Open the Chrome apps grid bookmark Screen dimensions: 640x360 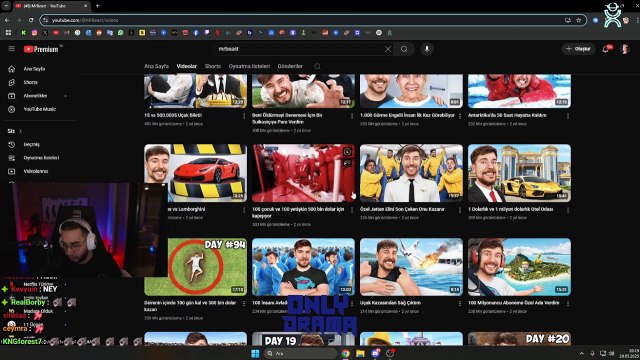point(8,33)
